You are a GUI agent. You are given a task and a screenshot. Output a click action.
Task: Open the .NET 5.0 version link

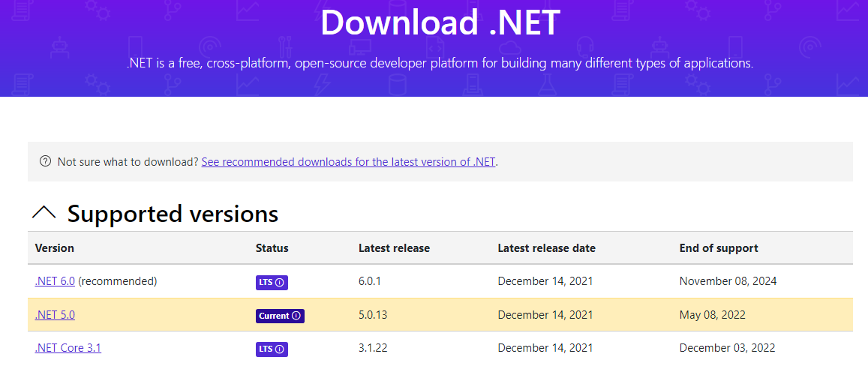pyautogui.click(x=55, y=315)
